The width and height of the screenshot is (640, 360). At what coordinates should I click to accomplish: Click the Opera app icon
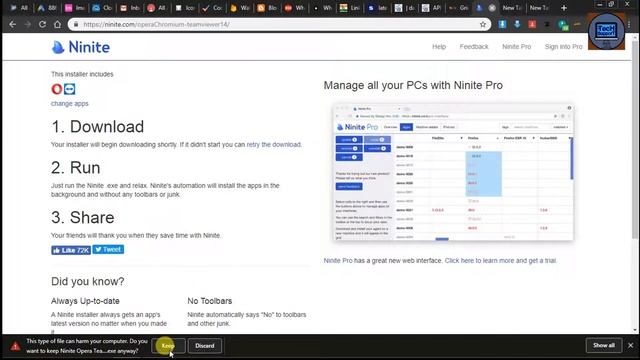pos(57,89)
